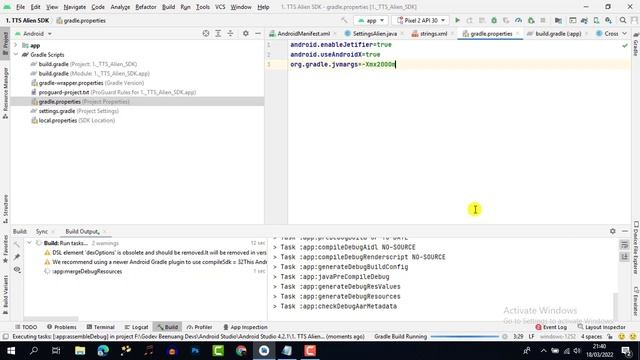Click the Select Opened File target icon
Viewport: 640px width, 360px height.
pyautogui.click(x=206, y=33)
